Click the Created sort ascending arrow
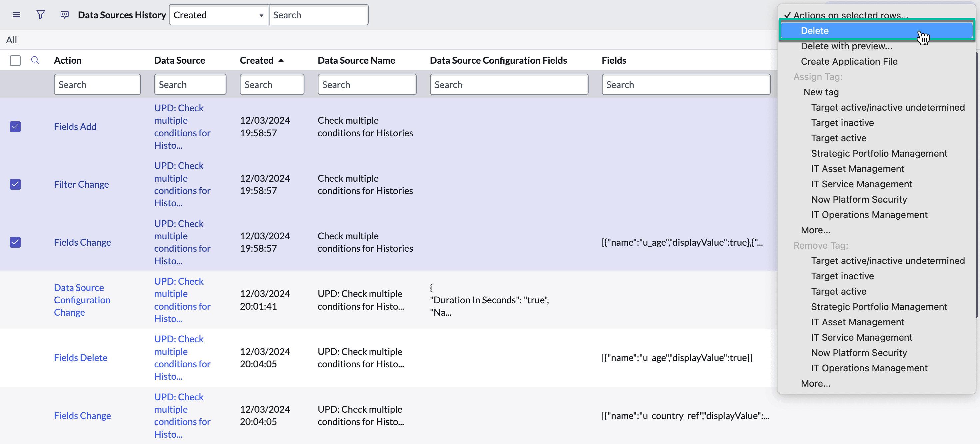980x444 pixels. 281,60
